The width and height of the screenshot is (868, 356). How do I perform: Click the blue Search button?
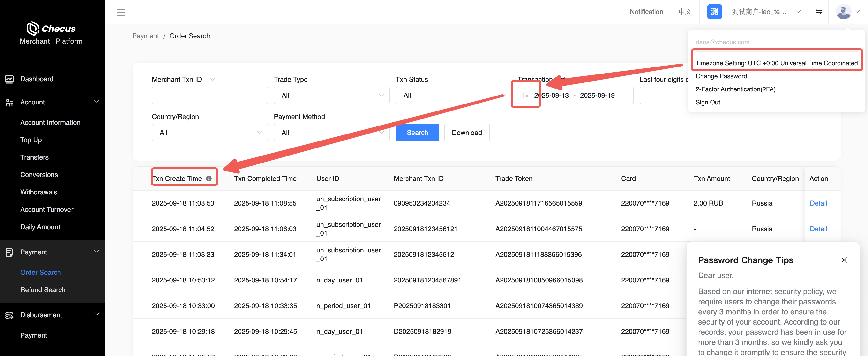(417, 133)
